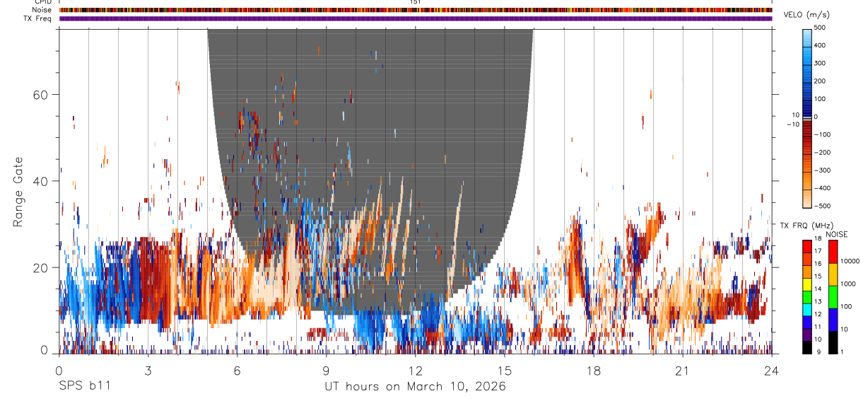Click the yellow swatch in NOISE legend

point(832,274)
